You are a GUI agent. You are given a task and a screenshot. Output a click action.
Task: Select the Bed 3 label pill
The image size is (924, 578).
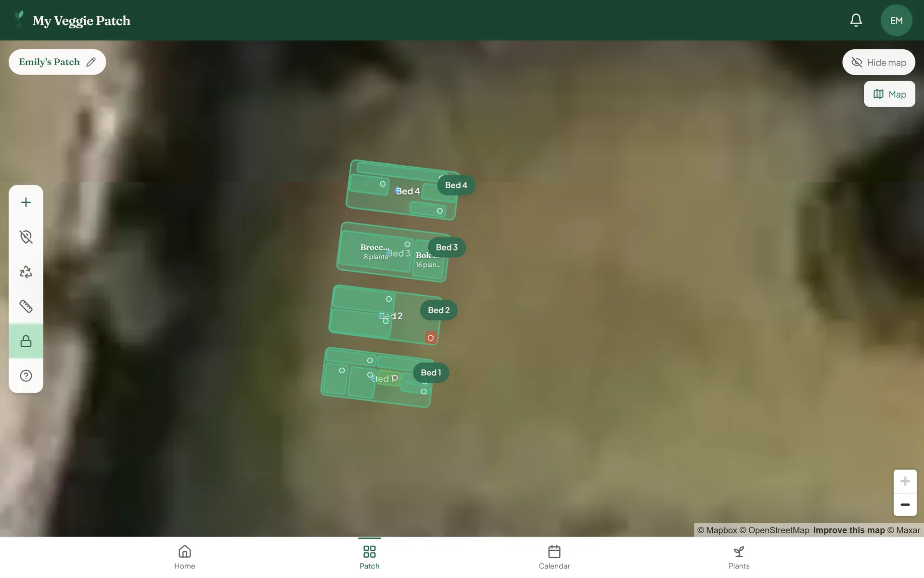click(x=447, y=247)
